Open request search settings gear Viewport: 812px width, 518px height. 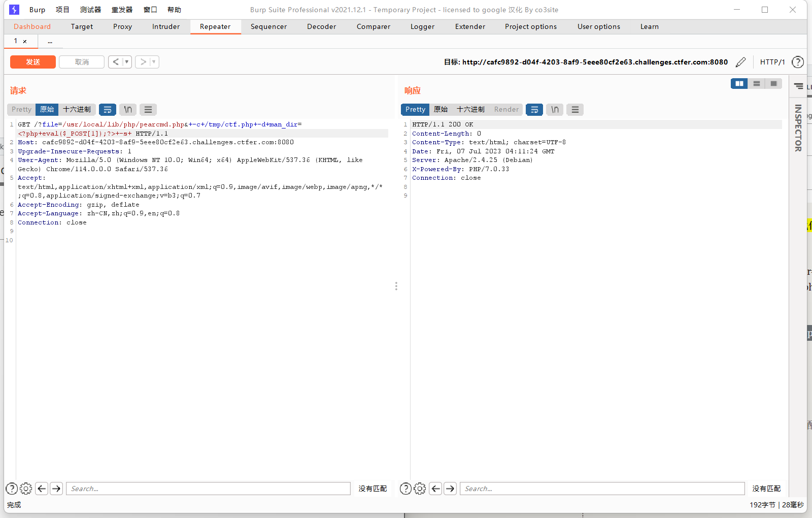(26, 489)
